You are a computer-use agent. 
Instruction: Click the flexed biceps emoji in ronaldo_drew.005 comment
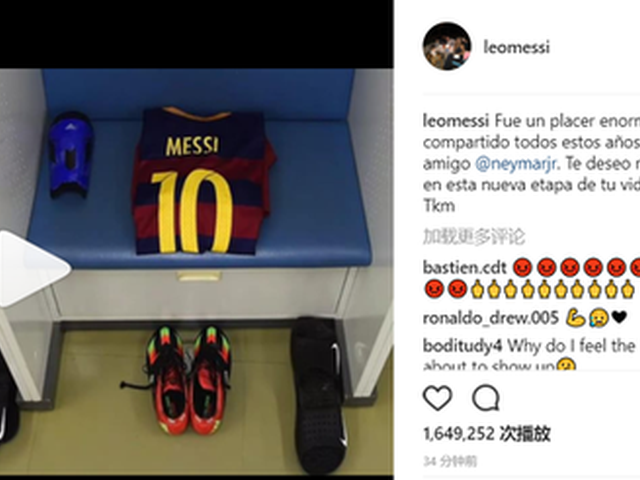point(575,318)
